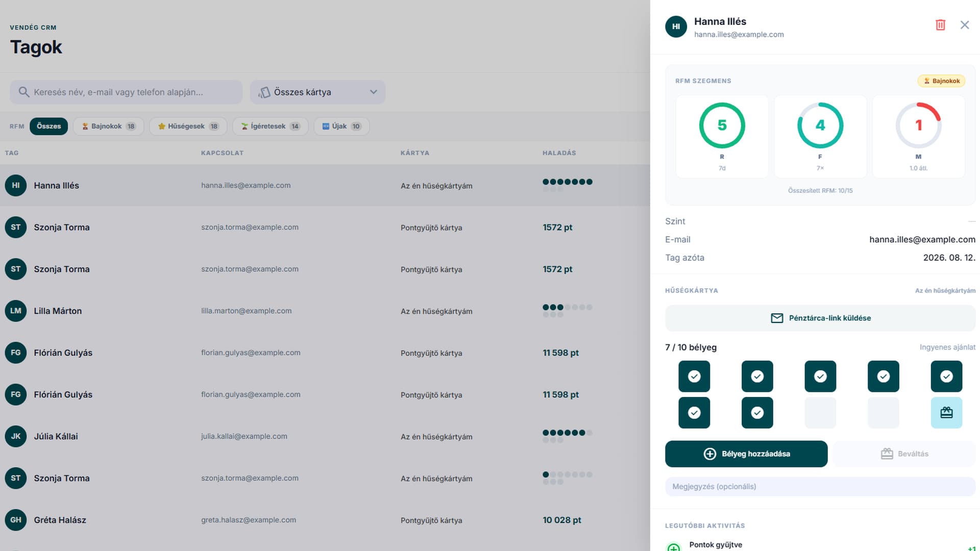Click the first empty stamp slot
The height and width of the screenshot is (551, 980).
coord(820,413)
